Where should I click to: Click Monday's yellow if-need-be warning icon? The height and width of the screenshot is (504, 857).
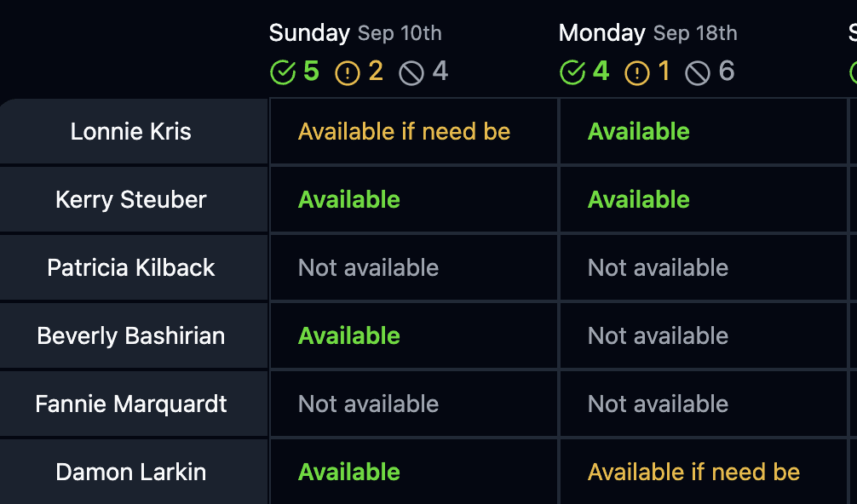coord(637,72)
